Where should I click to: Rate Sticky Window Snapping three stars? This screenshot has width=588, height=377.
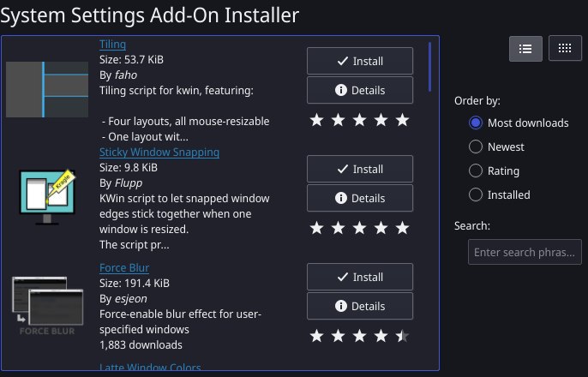(x=360, y=228)
